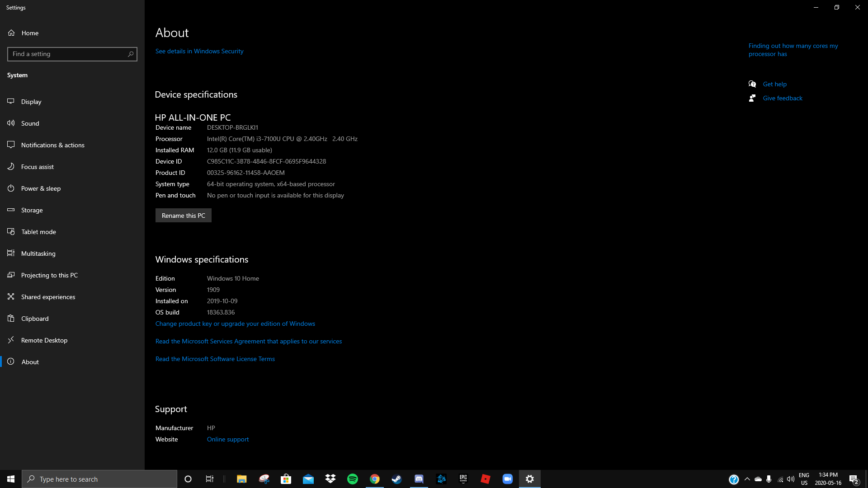Click the Get help chat icon
Viewport: 868px width, 488px height.
(x=752, y=84)
